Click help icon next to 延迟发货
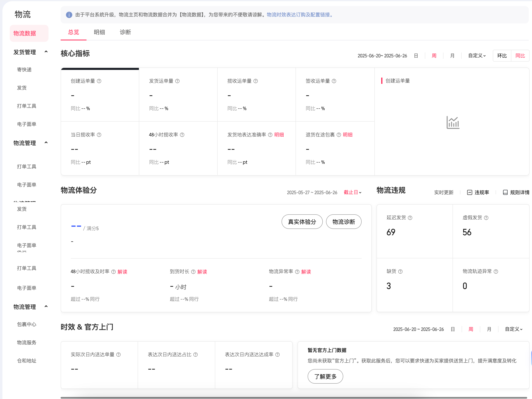The height and width of the screenshot is (399, 532). (410, 218)
